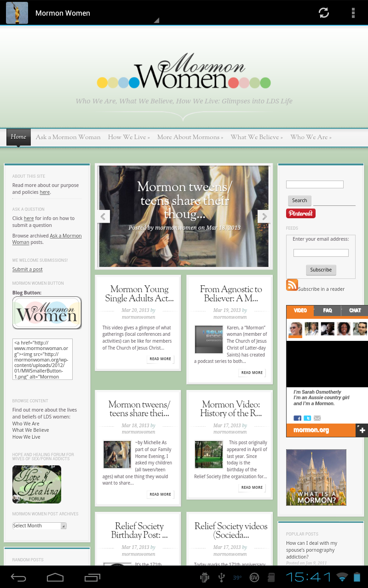This screenshot has height=588, width=368.
Task: Click the Search button
Action: coord(299,200)
